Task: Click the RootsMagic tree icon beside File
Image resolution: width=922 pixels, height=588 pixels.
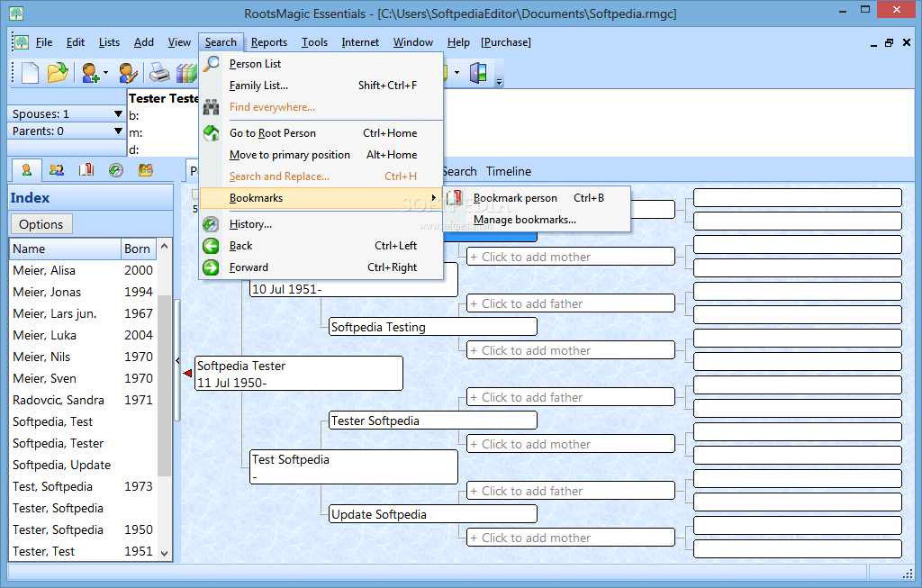Action: click(22, 41)
